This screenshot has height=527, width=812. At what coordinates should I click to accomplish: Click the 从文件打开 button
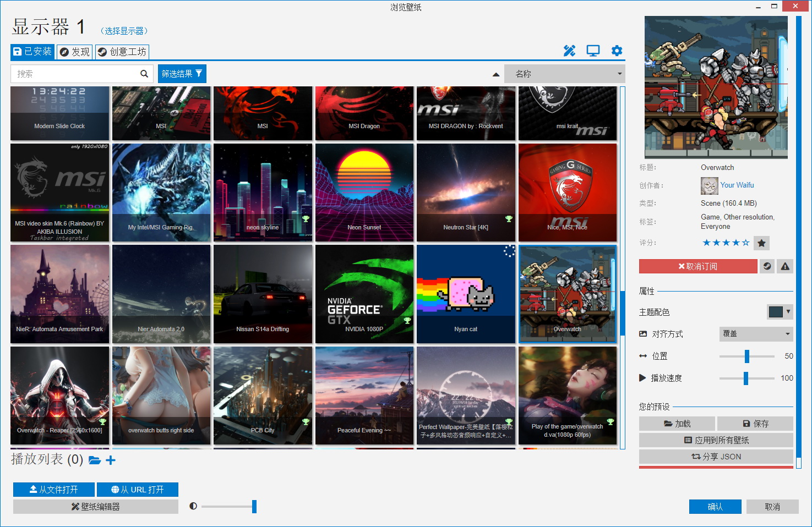54,490
